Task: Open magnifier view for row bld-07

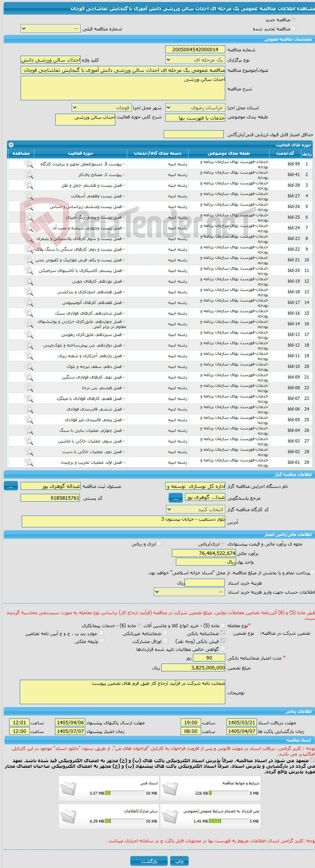Action: coord(28,398)
